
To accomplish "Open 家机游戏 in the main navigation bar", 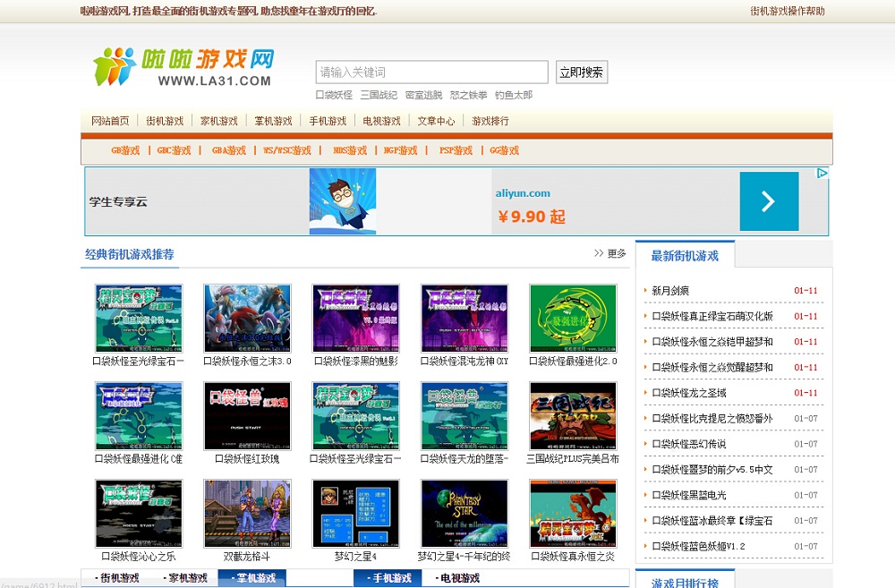I will (218, 121).
